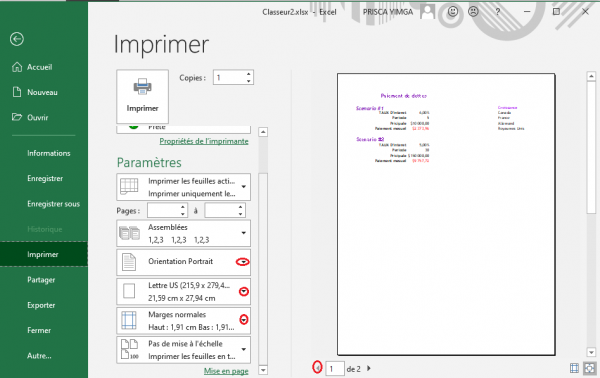This screenshot has height=378, width=600.
Task: Go to the next preview page arrow
Action: tap(369, 368)
